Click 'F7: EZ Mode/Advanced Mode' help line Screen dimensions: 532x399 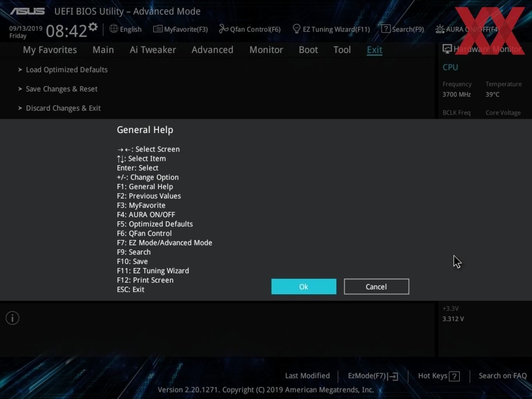tap(165, 243)
